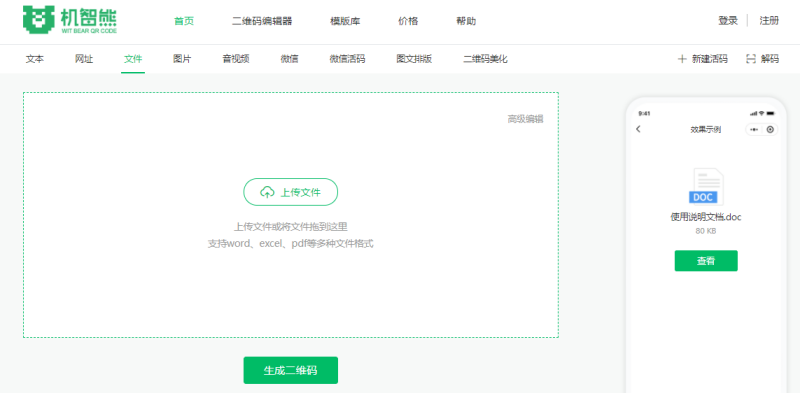Open the 帮助 menu

(466, 21)
